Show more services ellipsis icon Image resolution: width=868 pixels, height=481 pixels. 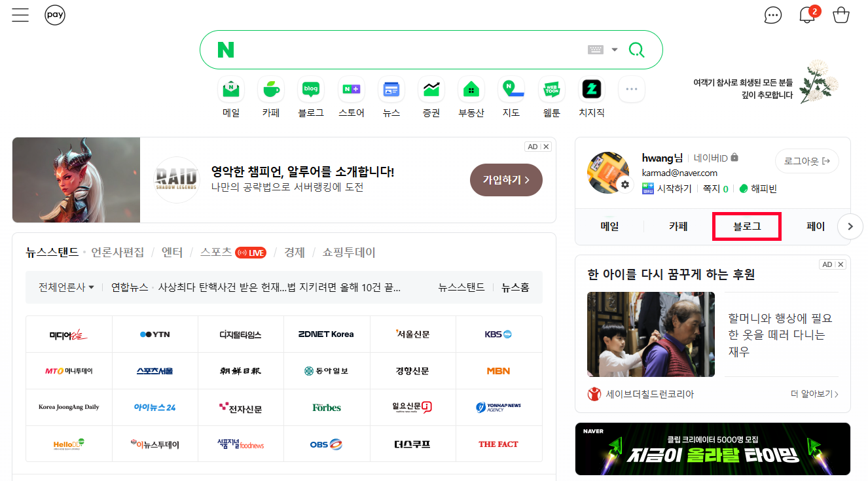coord(632,90)
